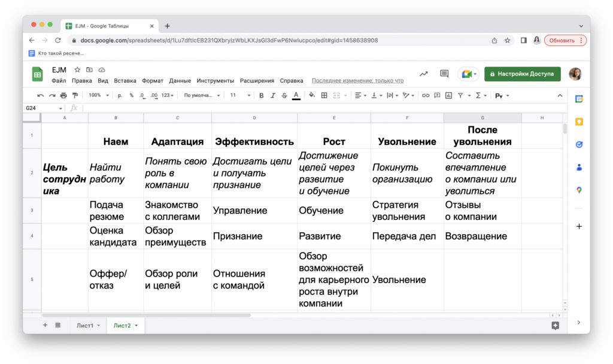Image resolution: width=613 pixels, height=364 pixels.
Task: Star the EJM document
Action: coord(77,70)
